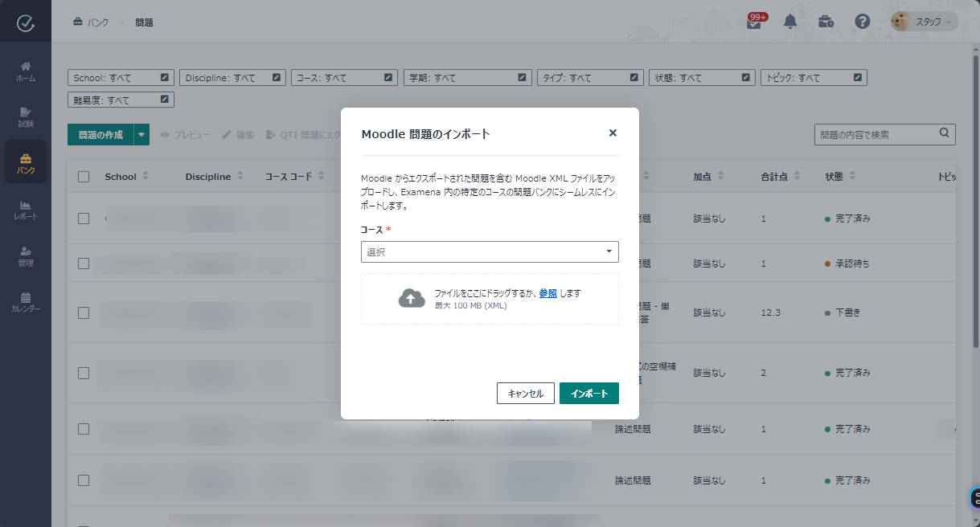
Task: Click the magnifier icon in search box
Action: point(945,134)
